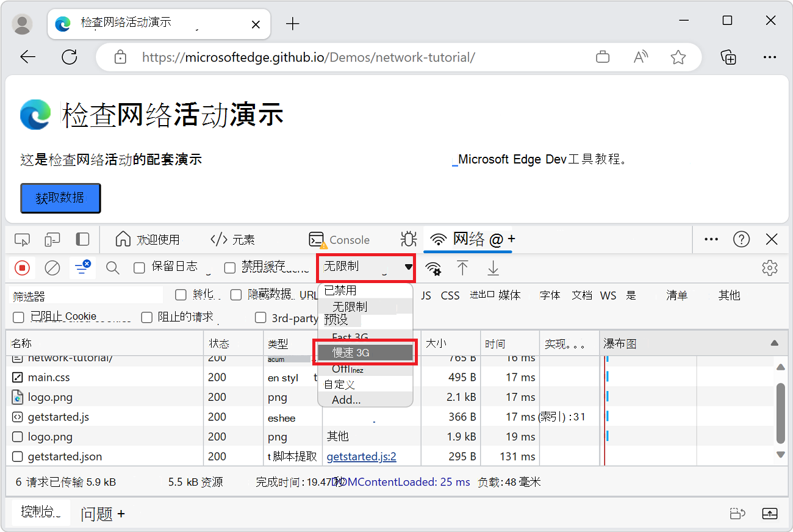The image size is (793, 532).
Task: Filter requests by WS type
Action: coord(608,295)
